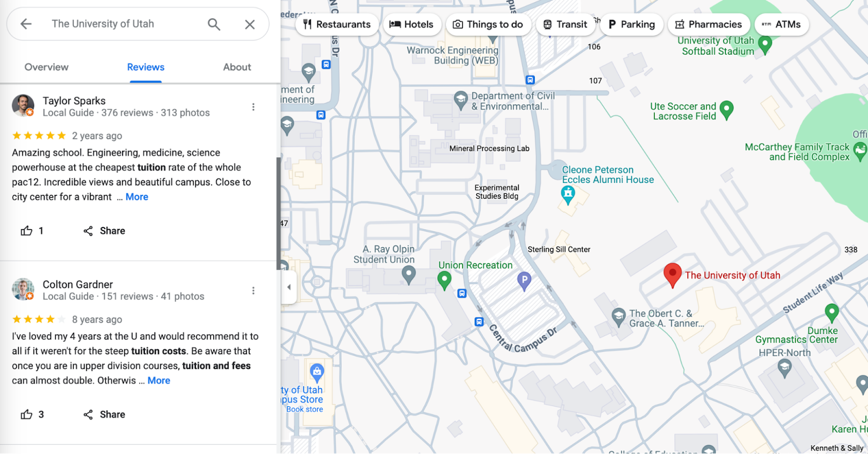Clear the search with X icon
Image resolution: width=868 pixels, height=454 pixels.
click(250, 24)
